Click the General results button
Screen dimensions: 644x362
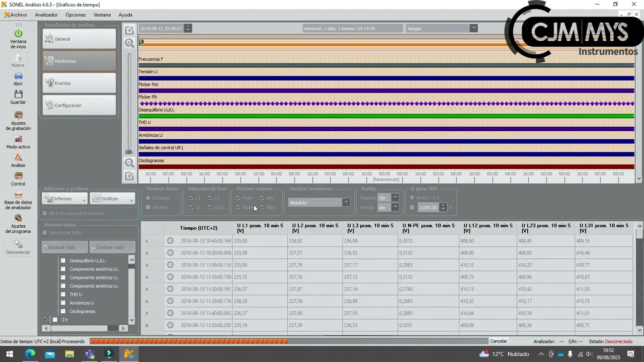pos(79,39)
